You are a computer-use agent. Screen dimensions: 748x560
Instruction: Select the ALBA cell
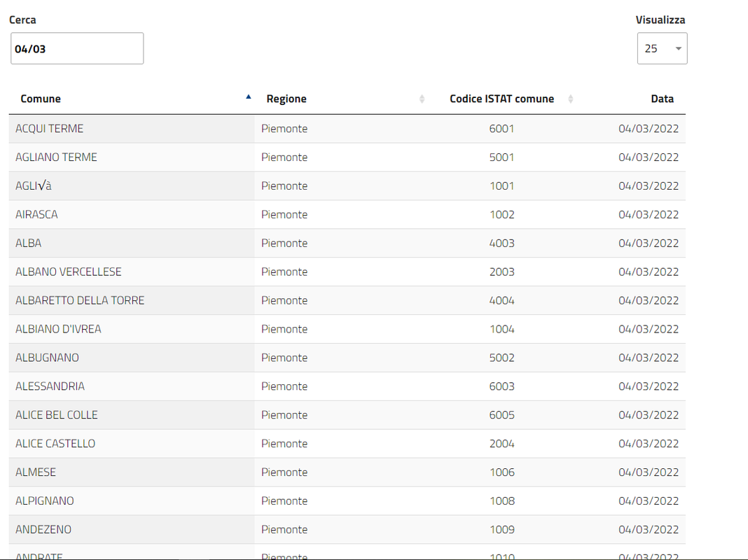pyautogui.click(x=132, y=243)
